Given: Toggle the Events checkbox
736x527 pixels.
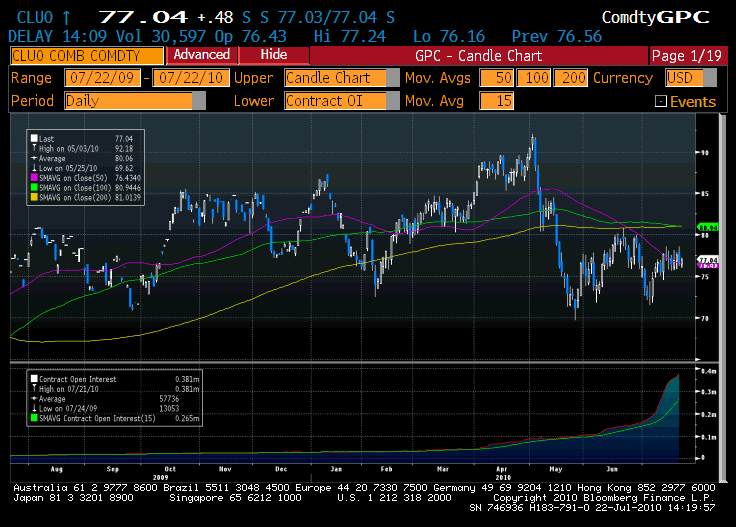Looking at the screenshot, I should [660, 101].
